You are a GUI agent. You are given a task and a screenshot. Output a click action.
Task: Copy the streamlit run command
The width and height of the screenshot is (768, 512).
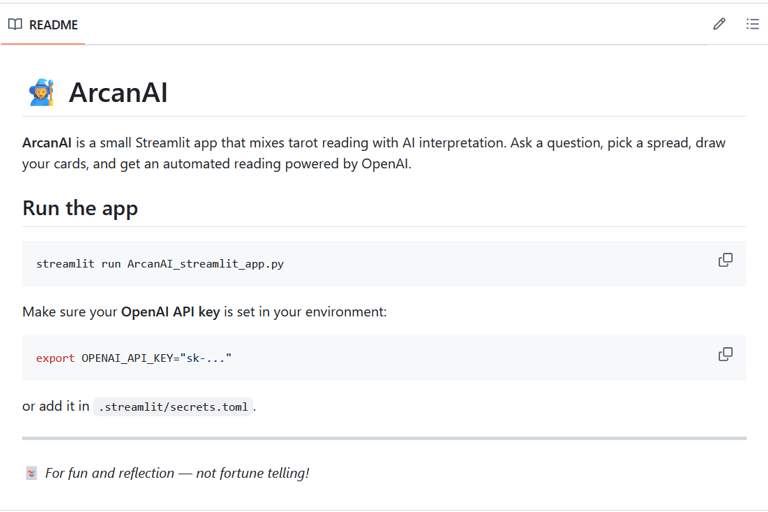click(725, 260)
